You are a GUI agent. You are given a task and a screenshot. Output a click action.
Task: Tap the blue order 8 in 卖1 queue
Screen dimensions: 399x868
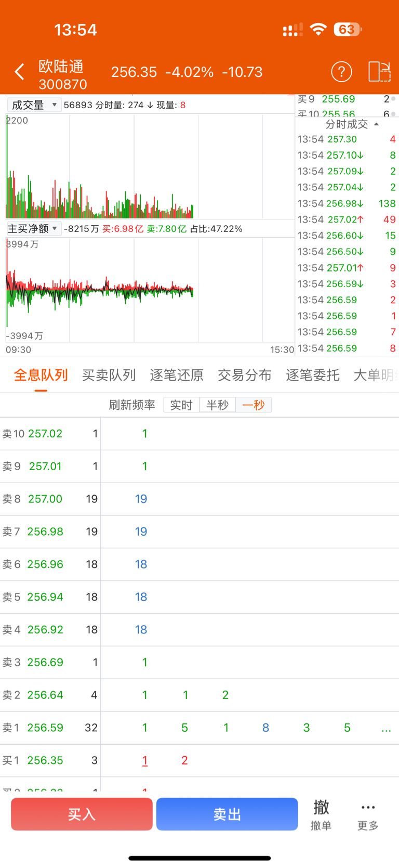tap(265, 728)
